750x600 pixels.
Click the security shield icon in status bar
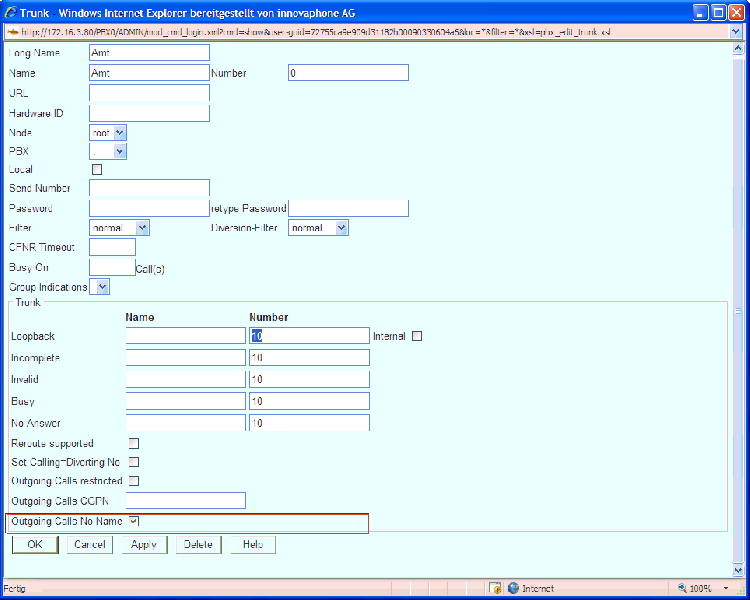point(496,588)
